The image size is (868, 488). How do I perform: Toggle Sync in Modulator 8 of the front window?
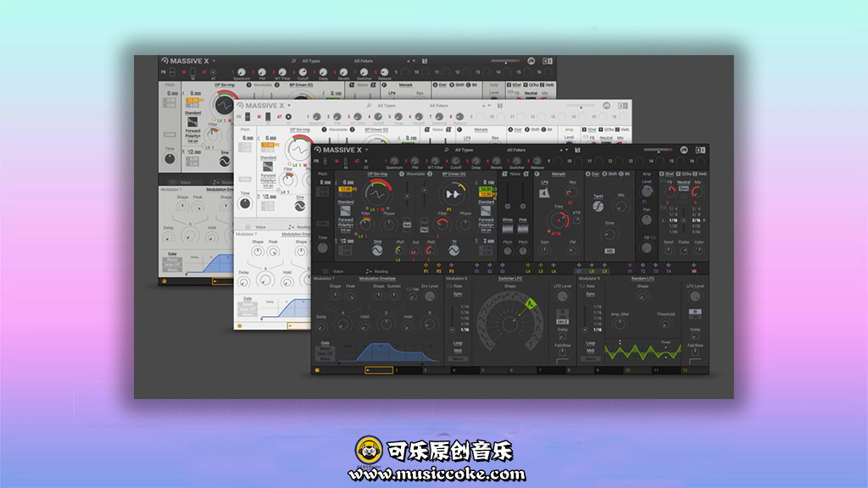tap(458, 294)
